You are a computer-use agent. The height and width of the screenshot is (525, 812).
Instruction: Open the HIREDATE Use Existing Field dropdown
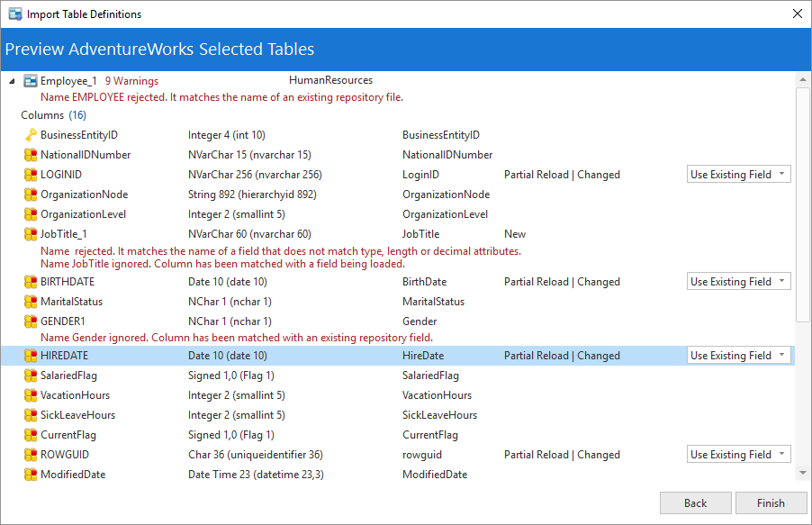click(738, 356)
